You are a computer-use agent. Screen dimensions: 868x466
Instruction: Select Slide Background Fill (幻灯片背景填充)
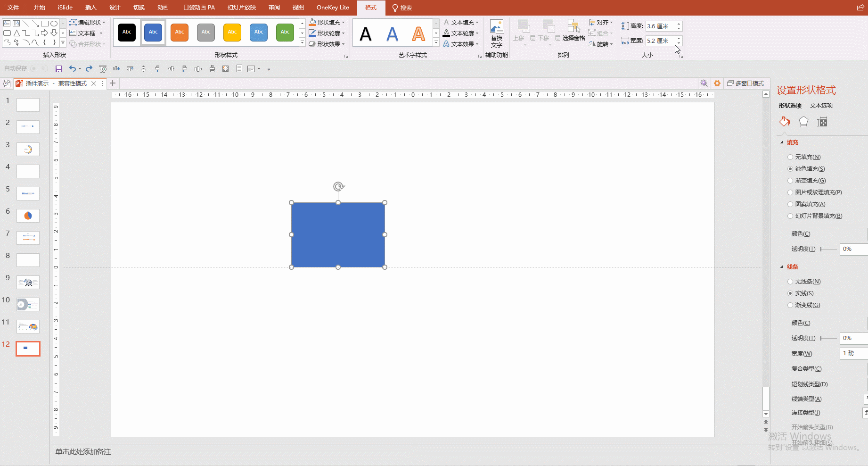790,216
